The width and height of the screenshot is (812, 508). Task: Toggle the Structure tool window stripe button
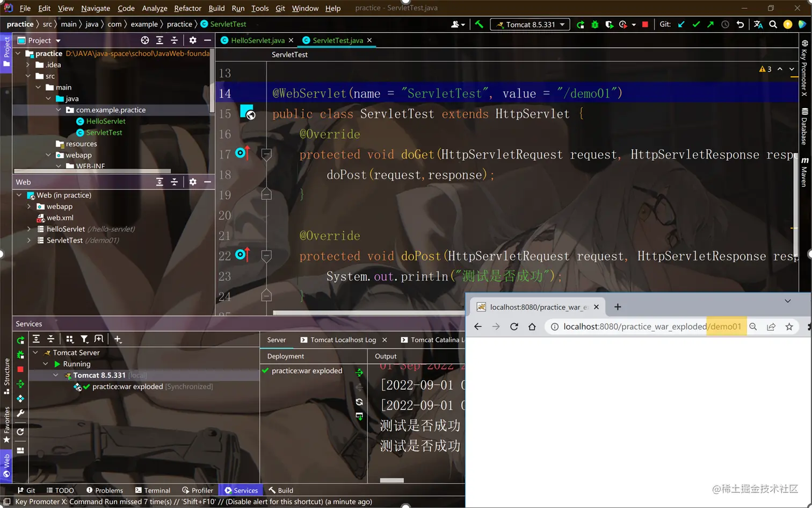pyautogui.click(x=6, y=376)
